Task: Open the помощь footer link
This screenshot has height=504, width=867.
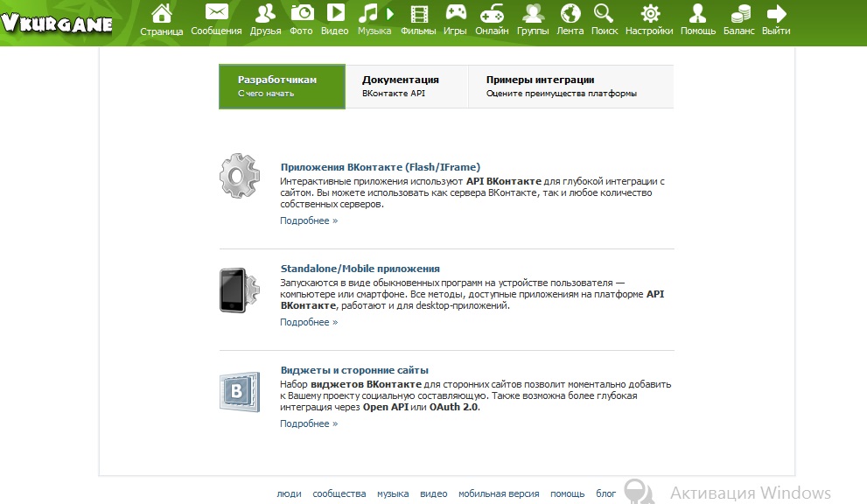Action: click(x=567, y=493)
